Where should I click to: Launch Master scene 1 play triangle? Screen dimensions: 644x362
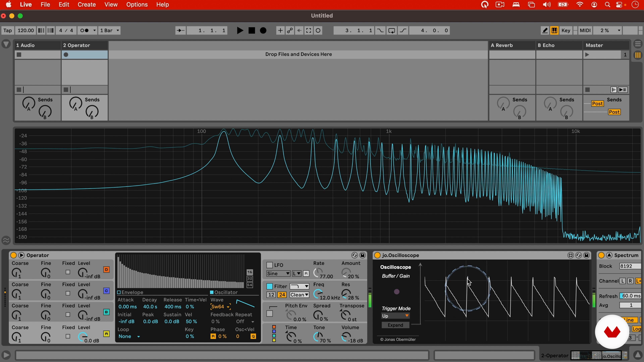click(587, 55)
